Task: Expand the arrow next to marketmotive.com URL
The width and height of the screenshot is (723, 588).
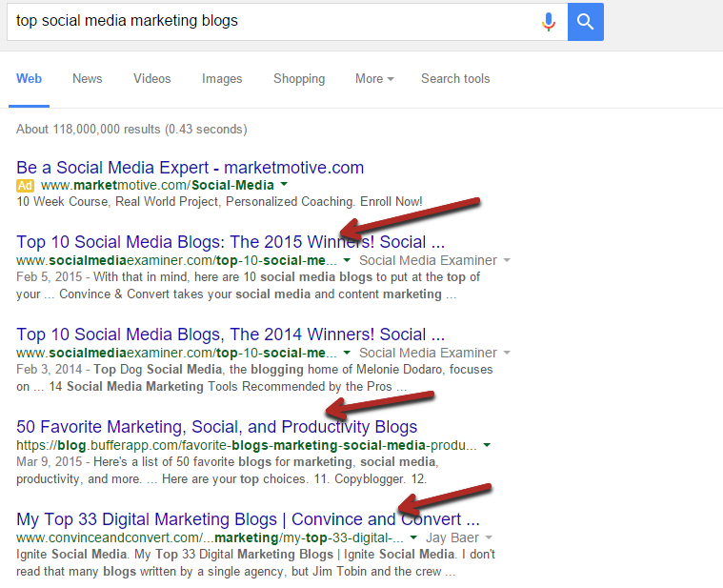Action: tap(284, 185)
